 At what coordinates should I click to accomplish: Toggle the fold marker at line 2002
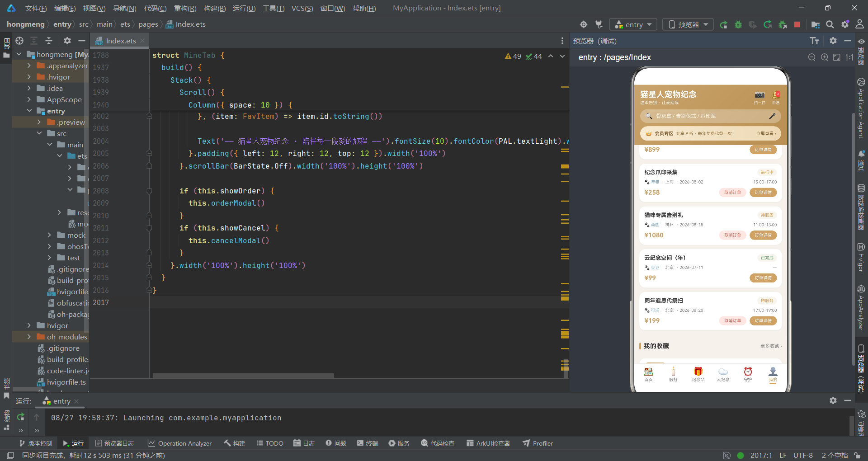click(x=149, y=116)
